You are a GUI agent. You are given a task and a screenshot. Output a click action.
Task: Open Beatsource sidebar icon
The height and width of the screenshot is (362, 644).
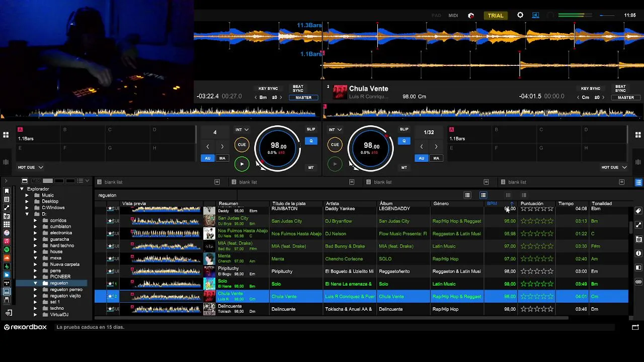click(x=7, y=275)
